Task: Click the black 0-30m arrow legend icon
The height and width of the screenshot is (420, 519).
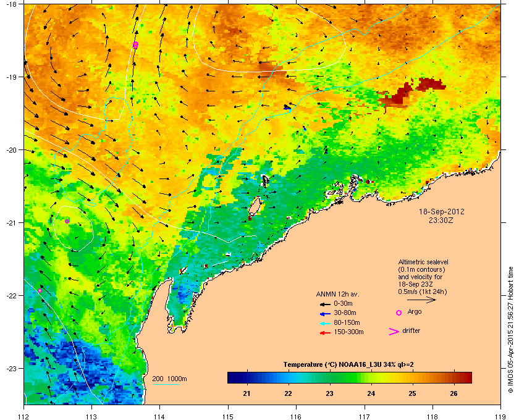Action: pyautogui.click(x=325, y=304)
